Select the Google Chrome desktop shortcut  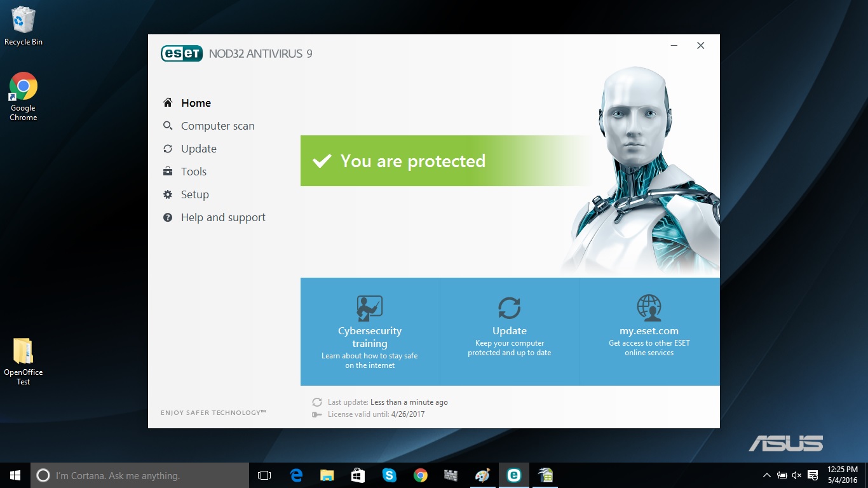pos(24,97)
